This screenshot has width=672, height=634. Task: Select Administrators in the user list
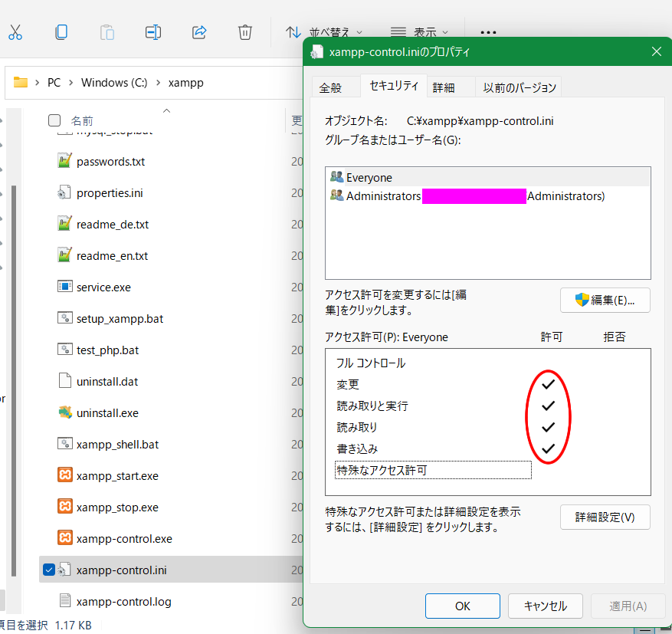(383, 196)
